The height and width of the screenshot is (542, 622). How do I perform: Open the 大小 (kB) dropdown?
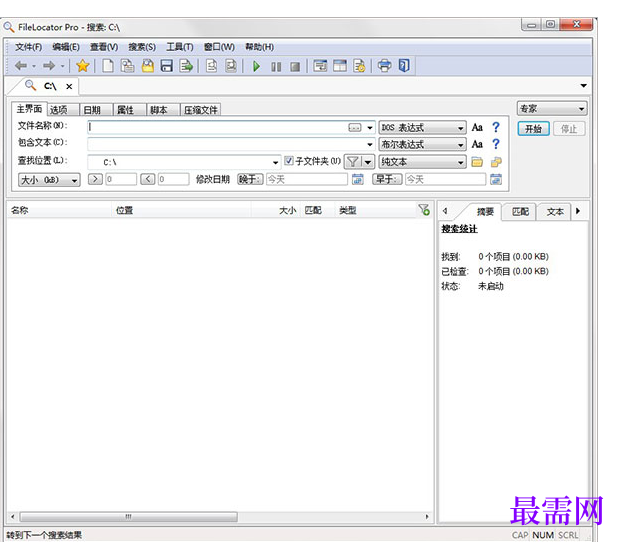click(49, 180)
